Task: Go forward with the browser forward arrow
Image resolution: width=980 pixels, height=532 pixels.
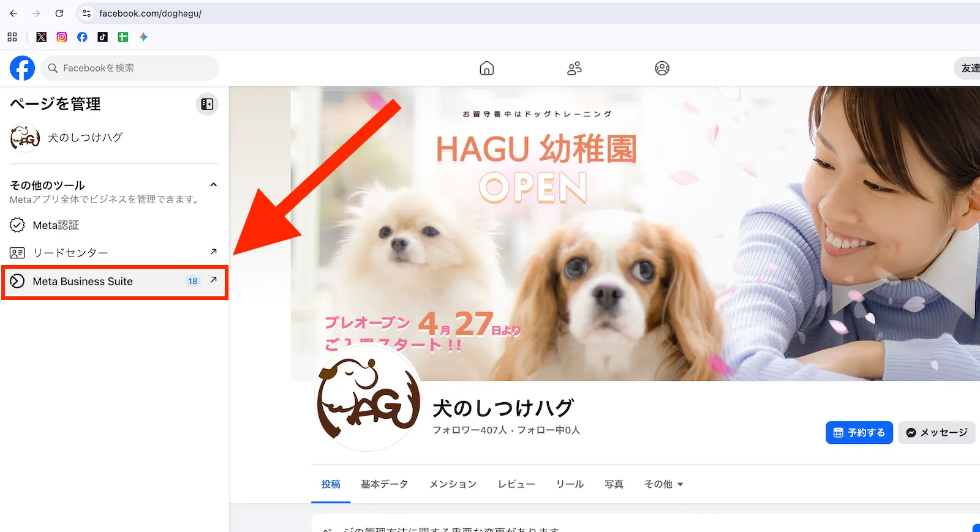Action: (36, 13)
